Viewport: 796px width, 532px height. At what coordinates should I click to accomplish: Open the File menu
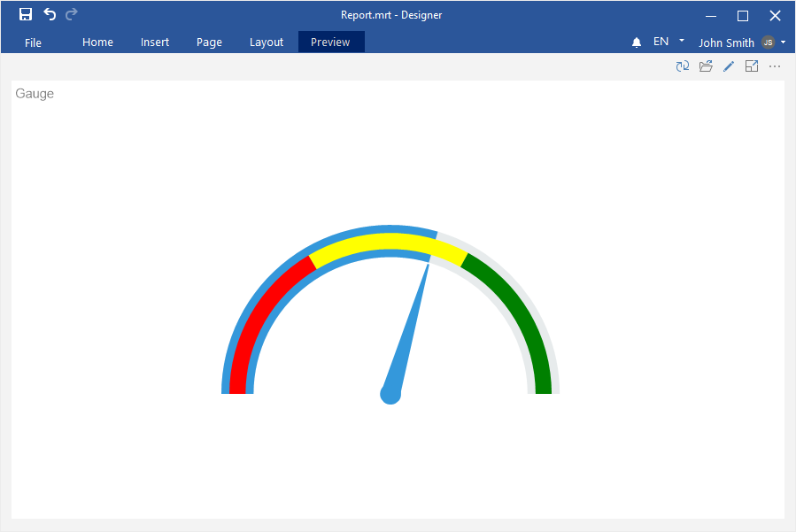coord(33,42)
